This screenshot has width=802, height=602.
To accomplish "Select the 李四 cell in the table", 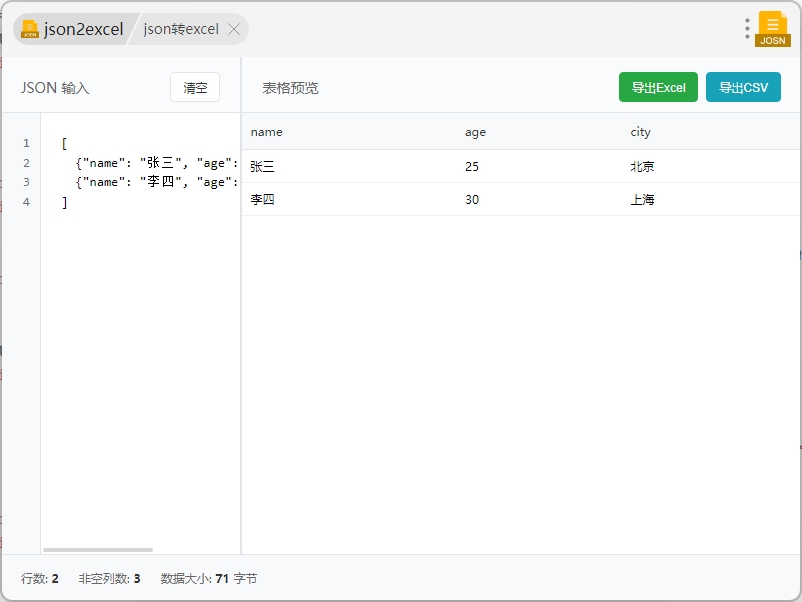I will click(262, 200).
